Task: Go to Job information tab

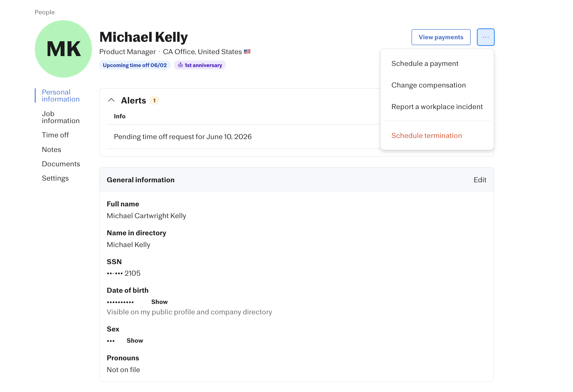Action: (61, 117)
